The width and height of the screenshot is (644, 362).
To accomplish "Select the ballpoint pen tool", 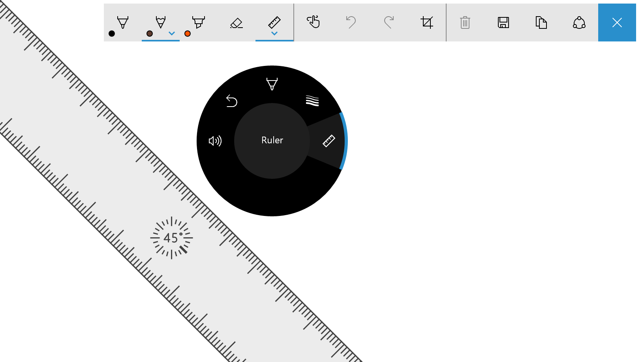I will click(123, 22).
